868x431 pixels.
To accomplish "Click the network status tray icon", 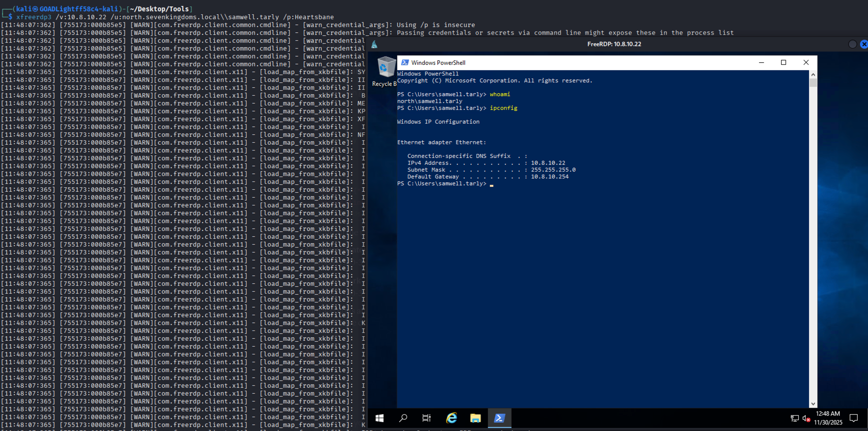I will [x=794, y=418].
